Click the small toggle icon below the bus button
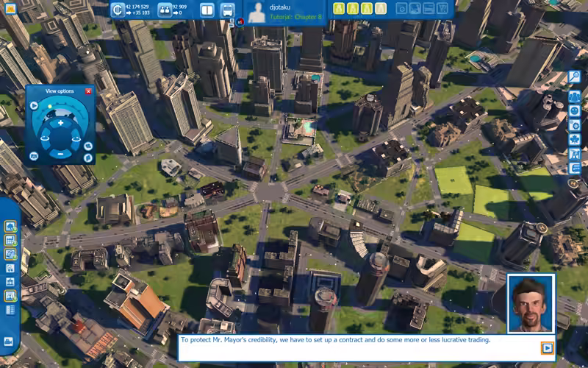This screenshot has height=368, width=588. point(232,22)
